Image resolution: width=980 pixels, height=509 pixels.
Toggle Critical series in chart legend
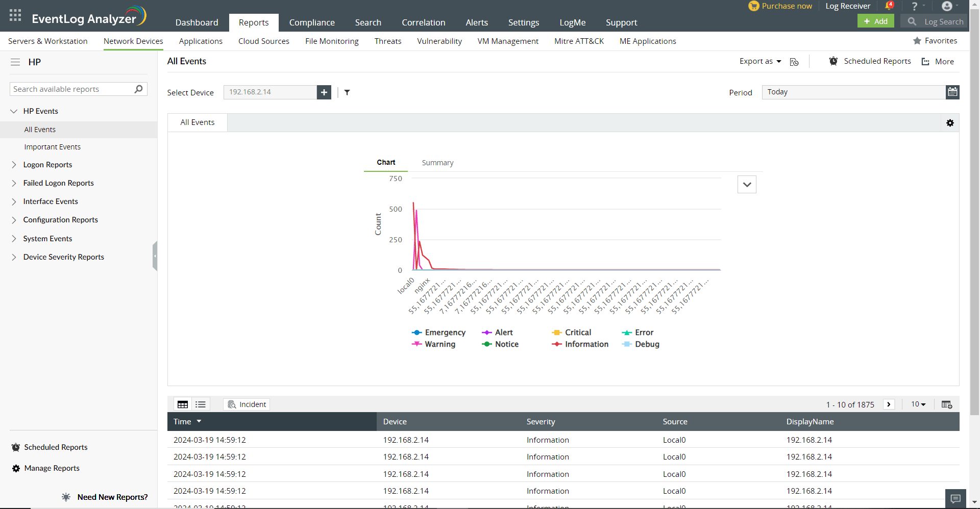pyautogui.click(x=571, y=333)
